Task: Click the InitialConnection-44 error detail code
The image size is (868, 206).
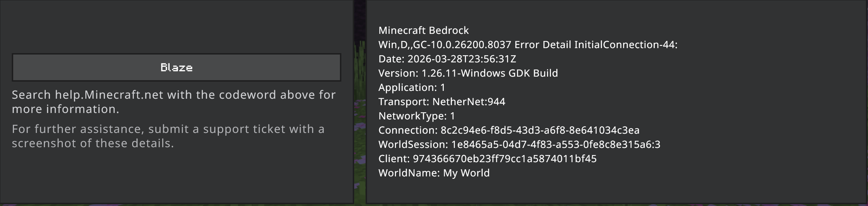Action: click(626, 45)
